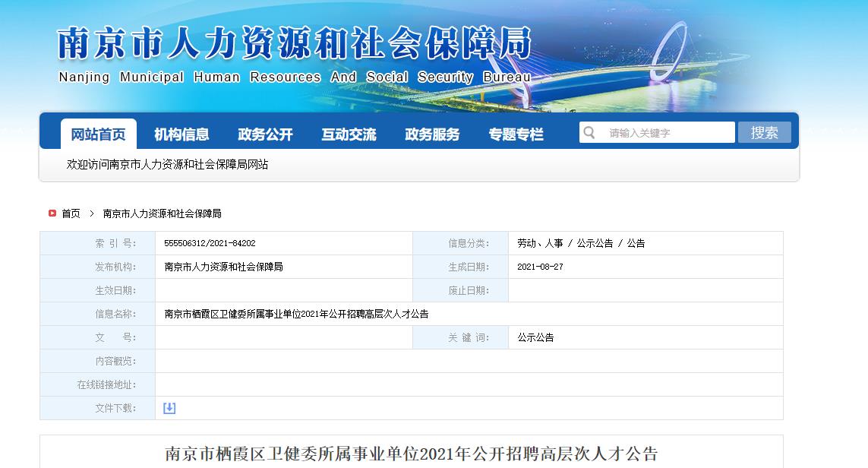The image size is (868, 468).
Task: Open the 互动交流 menu
Action: click(x=349, y=134)
